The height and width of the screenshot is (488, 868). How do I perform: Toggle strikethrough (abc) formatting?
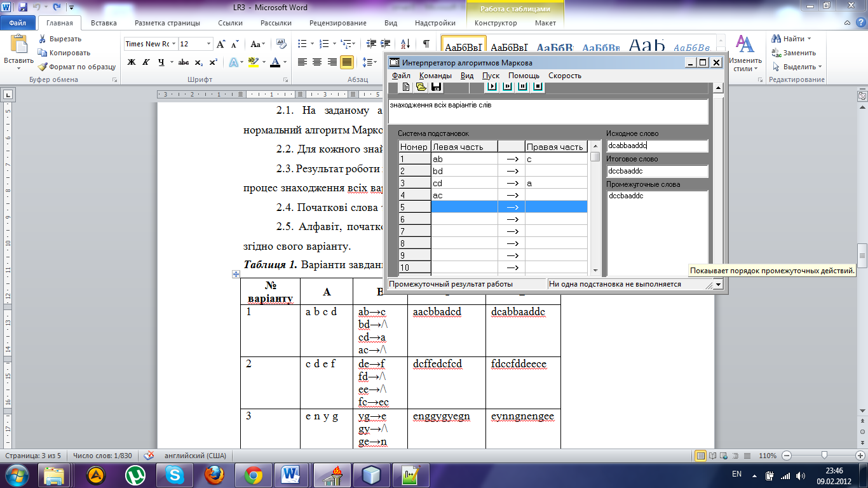[184, 62]
